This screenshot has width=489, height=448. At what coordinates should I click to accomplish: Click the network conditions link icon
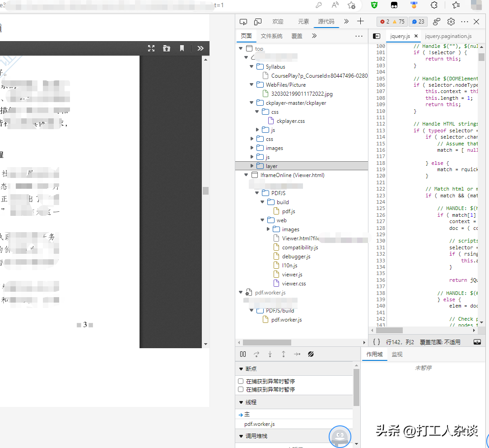(x=437, y=22)
